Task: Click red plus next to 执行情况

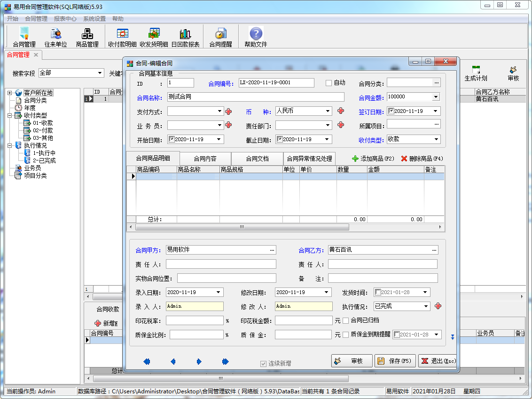Action: pyautogui.click(x=438, y=306)
